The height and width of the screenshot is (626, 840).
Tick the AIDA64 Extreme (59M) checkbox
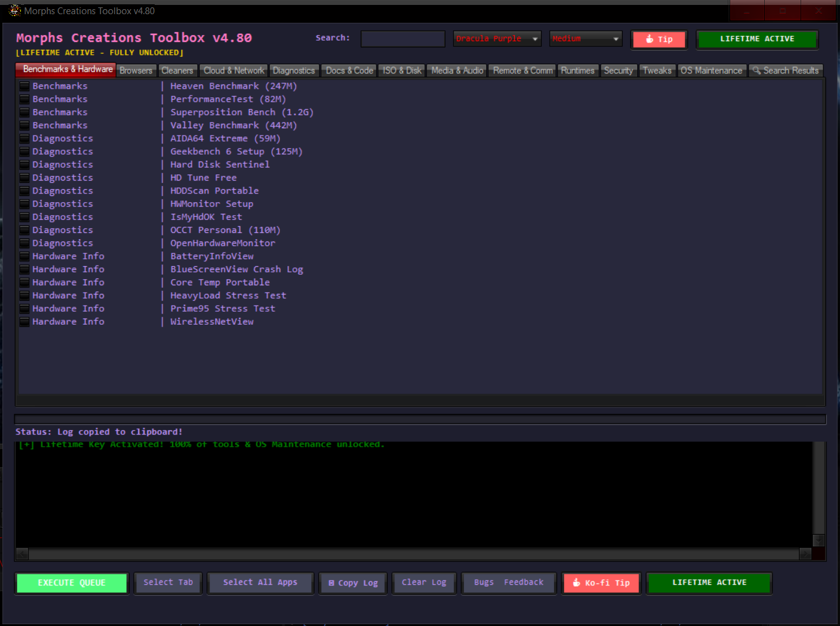pyautogui.click(x=25, y=139)
